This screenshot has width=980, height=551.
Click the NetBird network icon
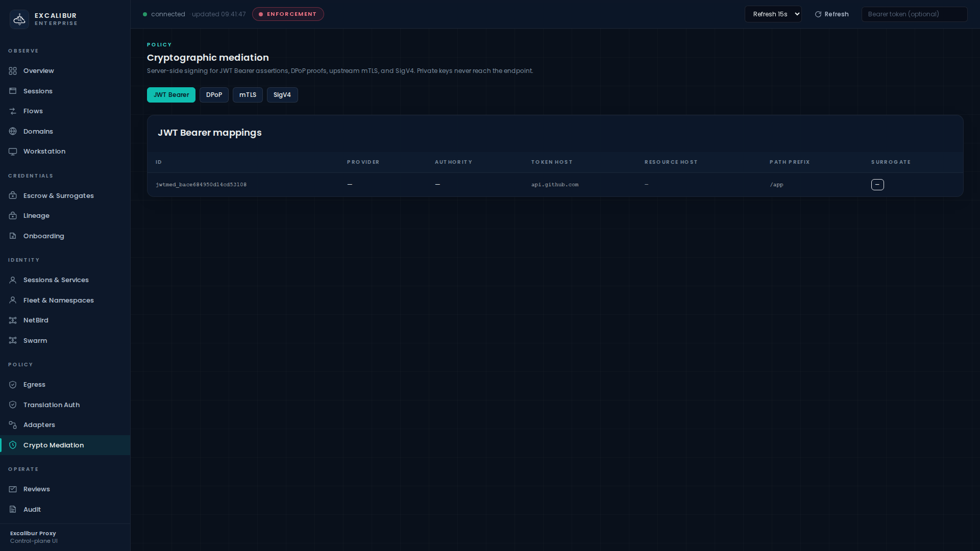[13, 320]
